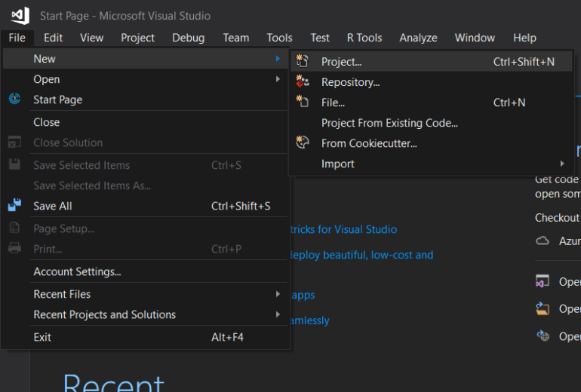Click the New File icon
Screen dimensions: 581x392
(303, 103)
